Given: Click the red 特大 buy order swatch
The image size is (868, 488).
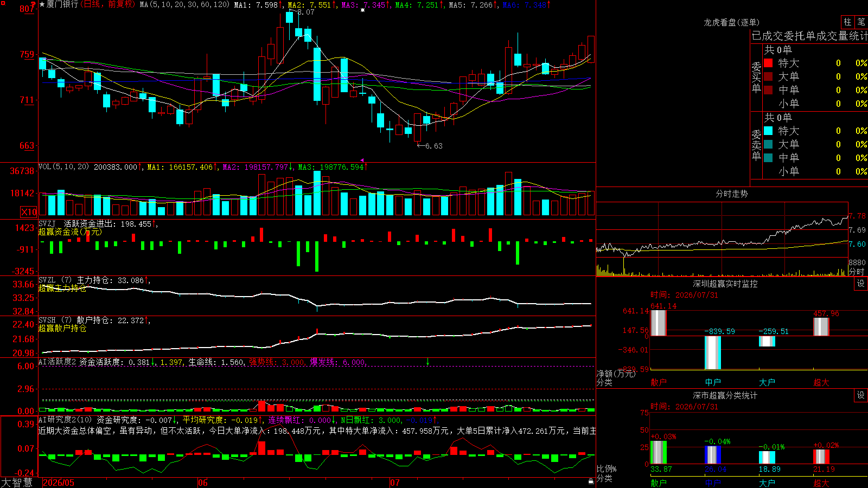Looking at the screenshot, I should (x=768, y=63).
